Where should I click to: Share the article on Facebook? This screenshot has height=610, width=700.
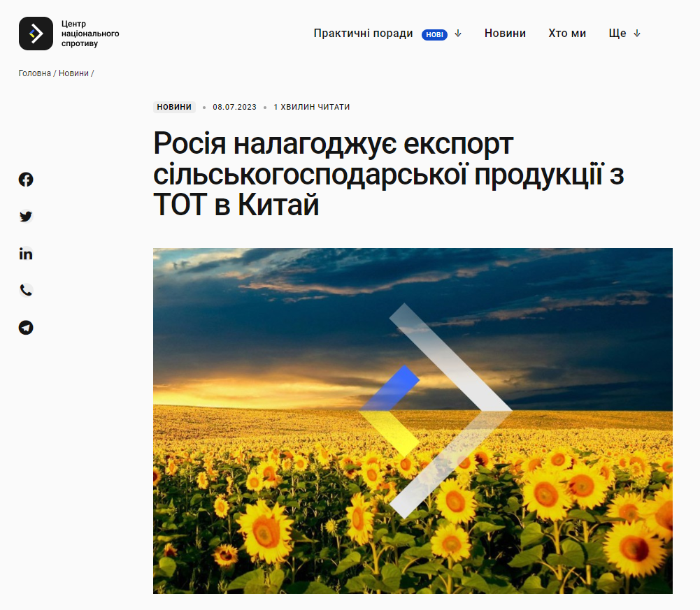[26, 180]
